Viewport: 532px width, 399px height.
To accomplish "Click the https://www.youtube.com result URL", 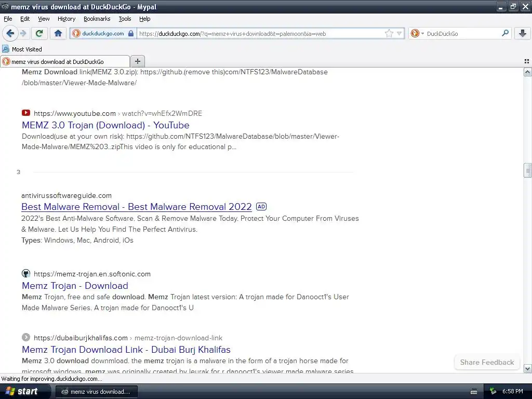I will tap(75, 113).
